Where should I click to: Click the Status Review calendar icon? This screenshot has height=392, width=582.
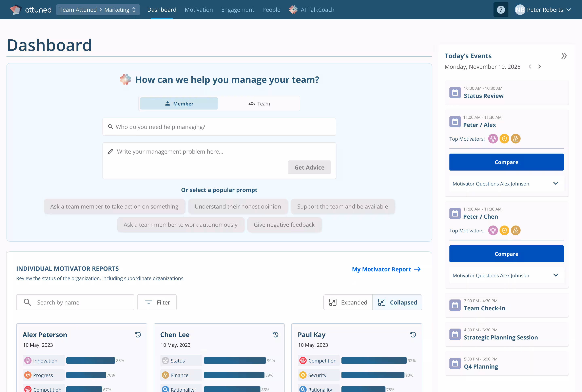[x=455, y=93]
